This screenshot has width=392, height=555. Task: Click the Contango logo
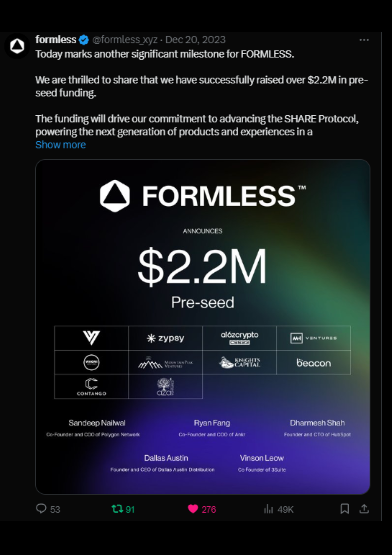[x=91, y=387]
